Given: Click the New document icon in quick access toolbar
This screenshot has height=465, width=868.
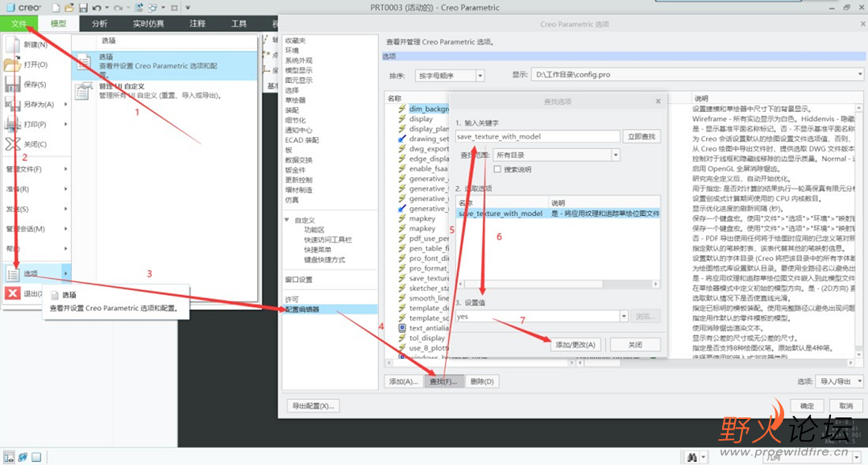Looking at the screenshot, I should coord(56,8).
